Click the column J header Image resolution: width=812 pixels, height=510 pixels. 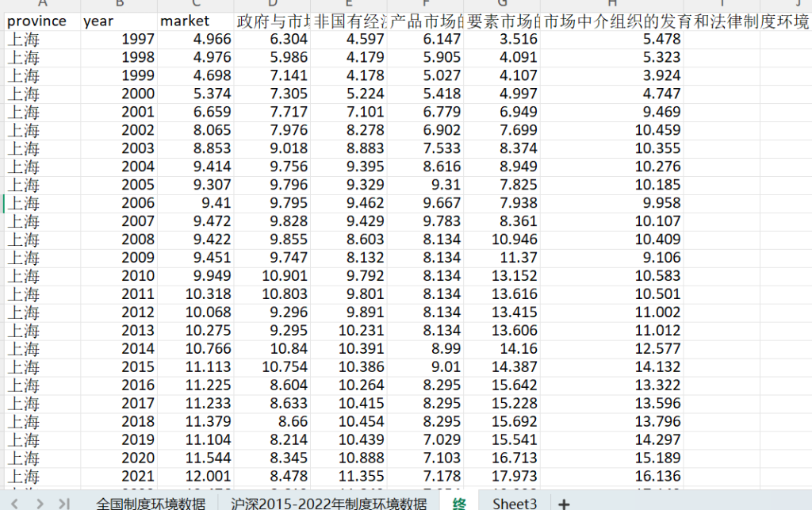(798, 6)
